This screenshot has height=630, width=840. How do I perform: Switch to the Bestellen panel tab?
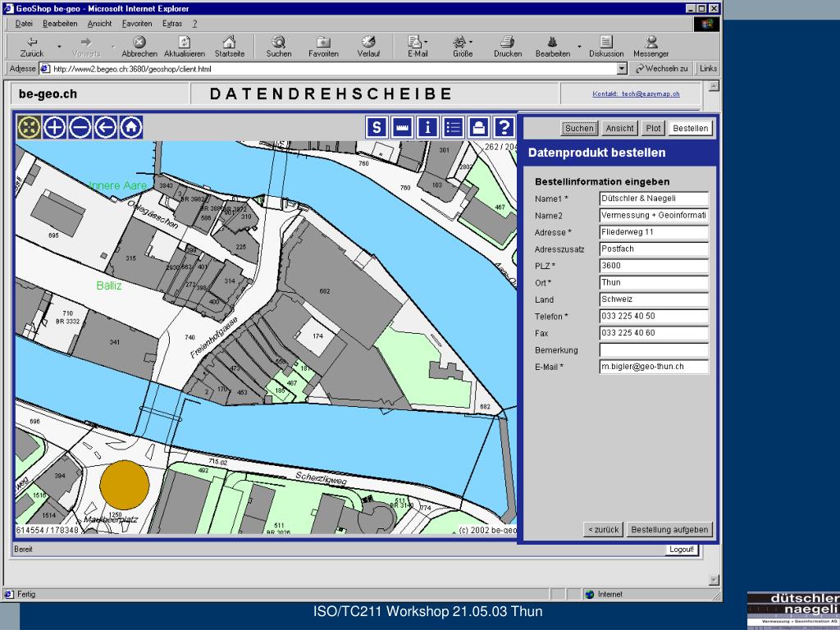pos(691,128)
